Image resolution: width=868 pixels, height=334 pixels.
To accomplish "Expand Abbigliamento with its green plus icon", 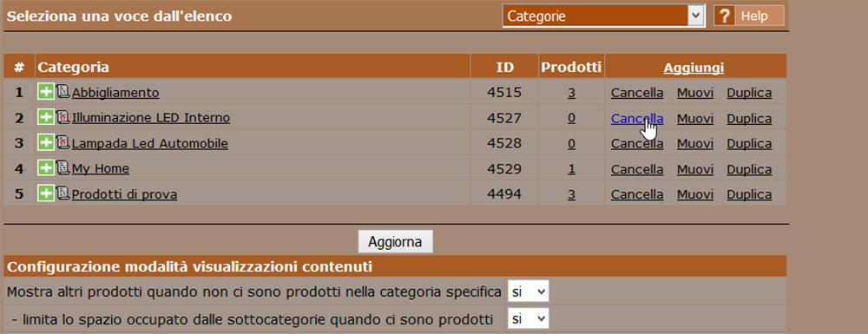I will [x=46, y=92].
